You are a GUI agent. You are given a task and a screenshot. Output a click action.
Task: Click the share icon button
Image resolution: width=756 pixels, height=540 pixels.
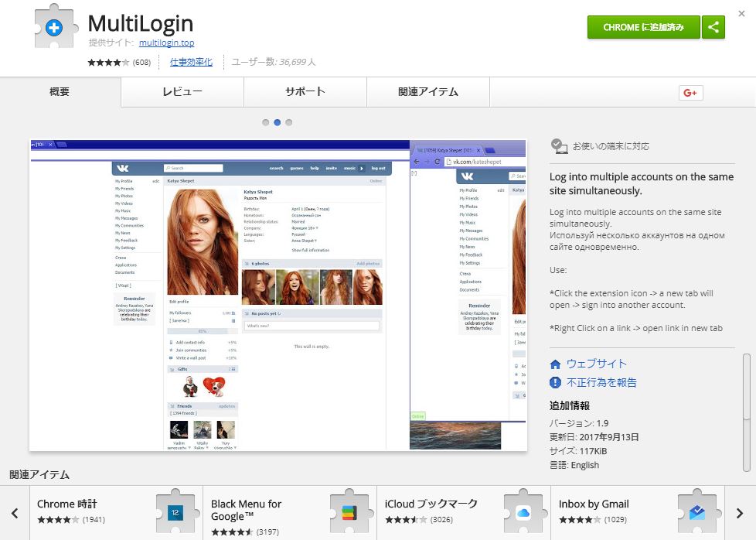coord(713,27)
